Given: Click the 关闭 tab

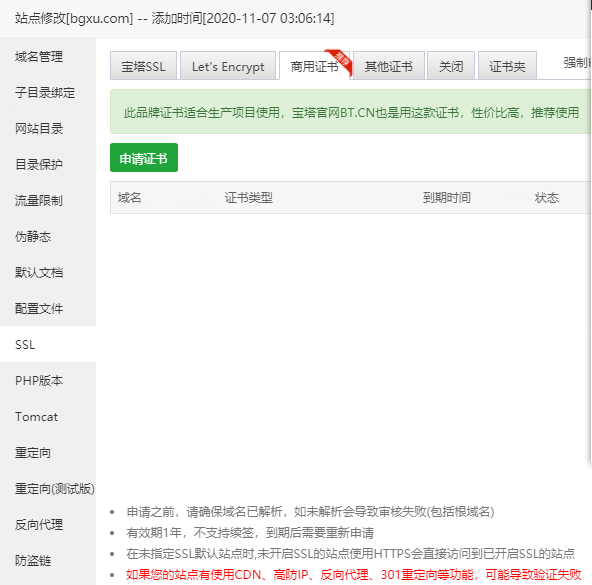Looking at the screenshot, I should click(451, 66).
